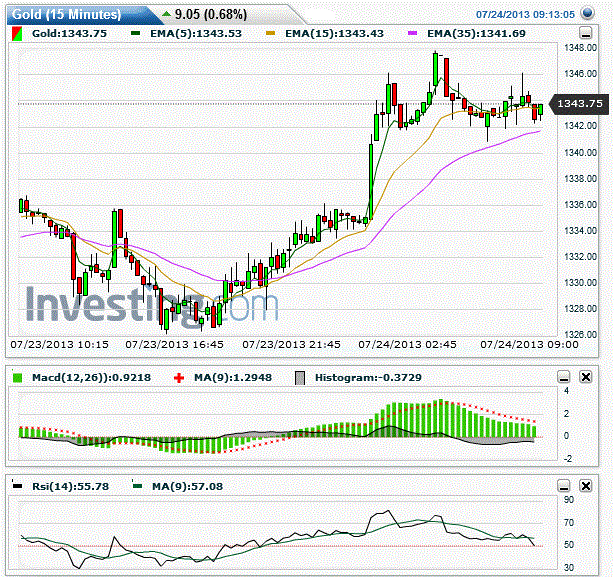Minimize the MACD indicator panel
This screenshot has height=577, width=614.
564,377
